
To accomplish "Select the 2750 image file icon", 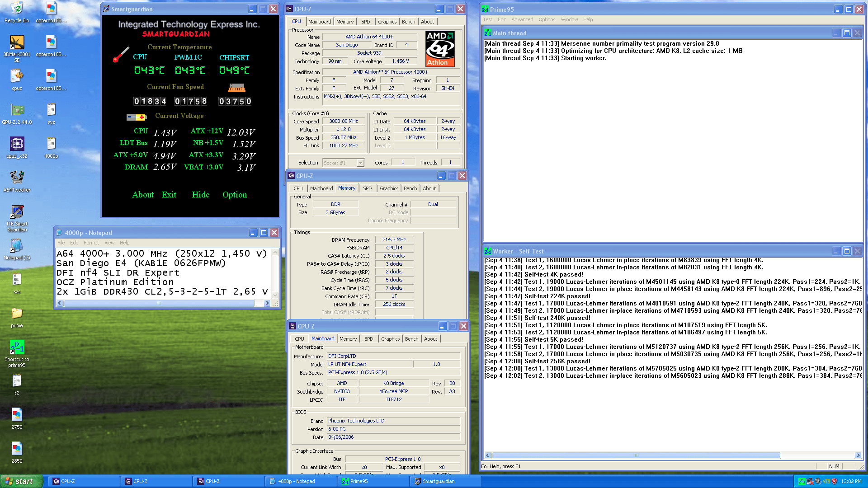I will (17, 418).
